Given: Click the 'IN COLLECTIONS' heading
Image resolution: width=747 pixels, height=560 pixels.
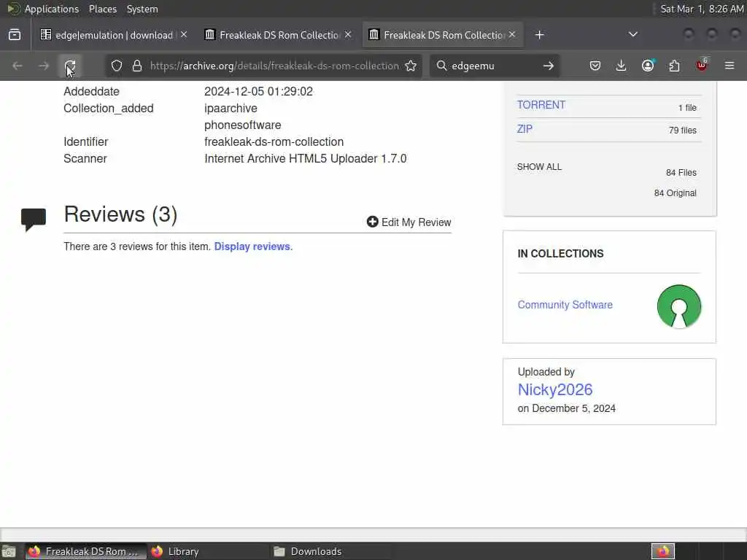Looking at the screenshot, I should tap(560, 254).
